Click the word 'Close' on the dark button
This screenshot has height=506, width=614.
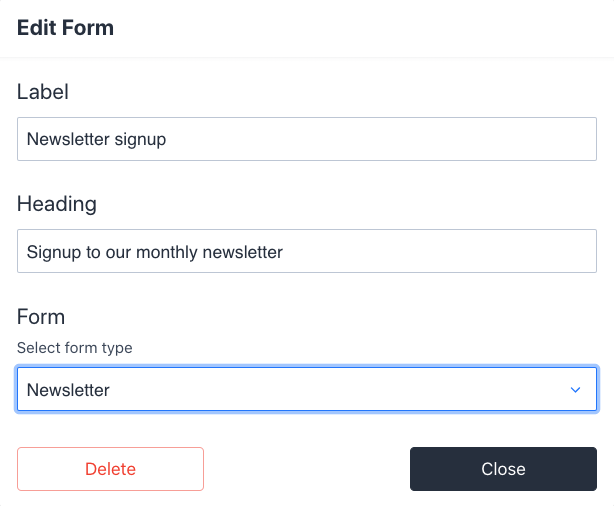503,469
